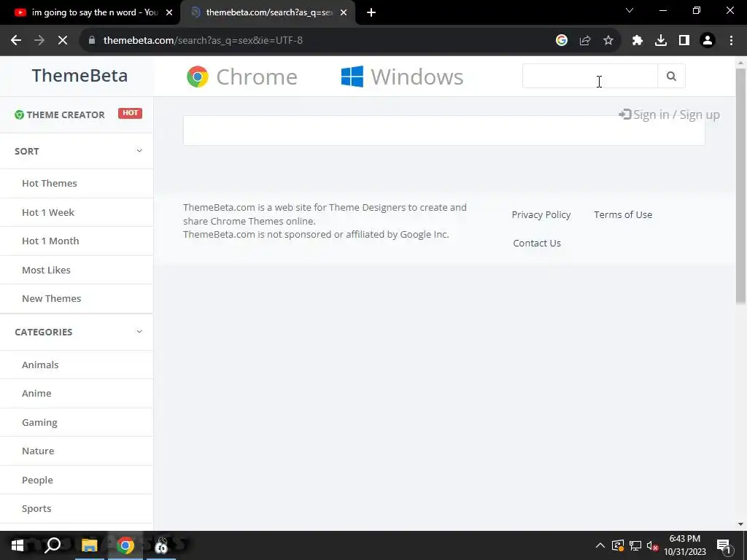Click the browser back arrow
Viewport: 747px width, 560px height.
point(16,41)
